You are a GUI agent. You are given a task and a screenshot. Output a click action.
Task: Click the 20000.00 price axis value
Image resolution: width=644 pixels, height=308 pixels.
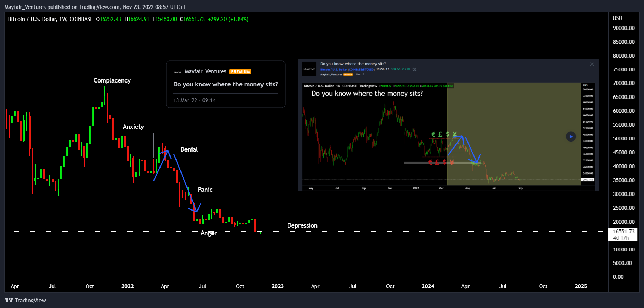point(624,222)
